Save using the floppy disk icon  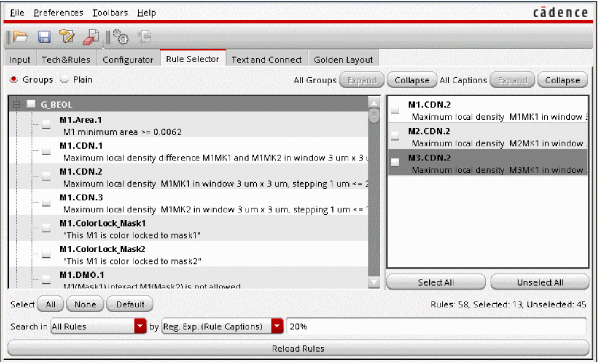tap(44, 37)
